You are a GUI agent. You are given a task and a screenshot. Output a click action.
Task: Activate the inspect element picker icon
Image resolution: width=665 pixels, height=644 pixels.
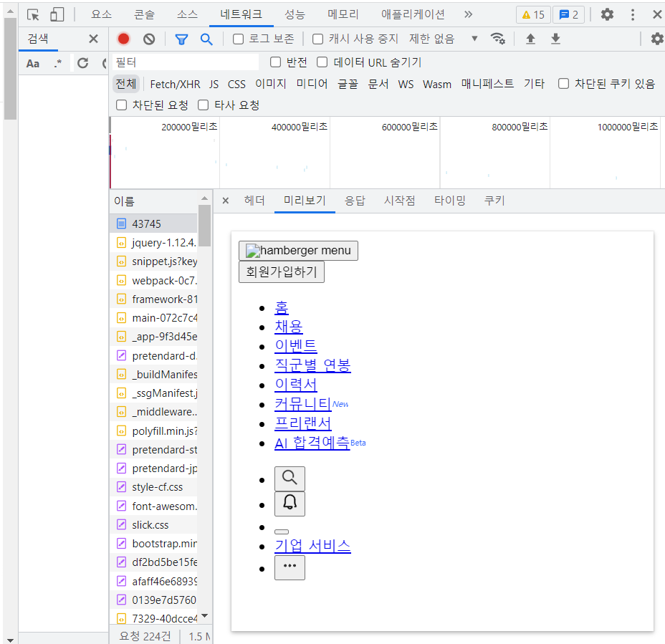click(33, 15)
